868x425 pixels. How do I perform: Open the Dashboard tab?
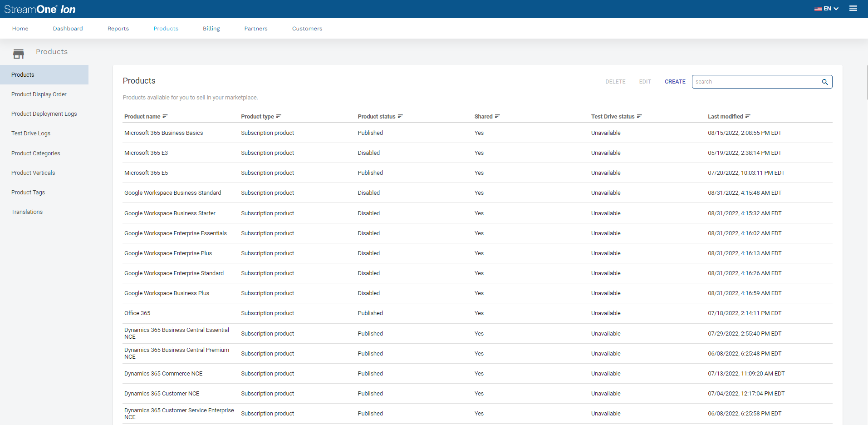pos(68,29)
